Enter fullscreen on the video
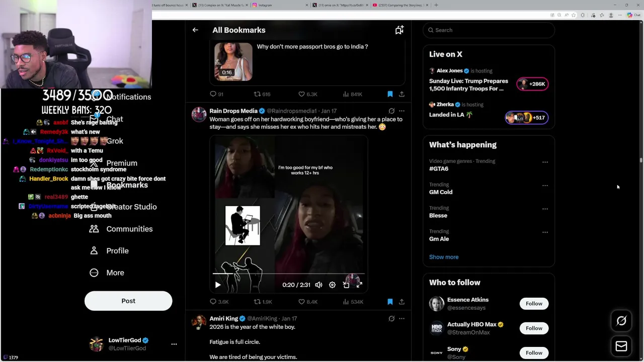This screenshot has height=362, width=644. [359, 285]
